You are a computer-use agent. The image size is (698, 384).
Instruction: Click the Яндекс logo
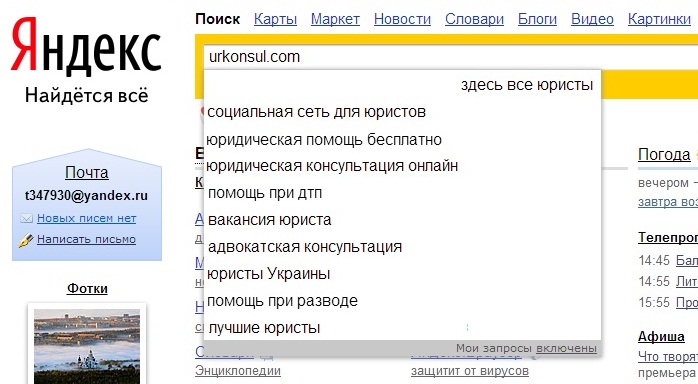coord(86,47)
